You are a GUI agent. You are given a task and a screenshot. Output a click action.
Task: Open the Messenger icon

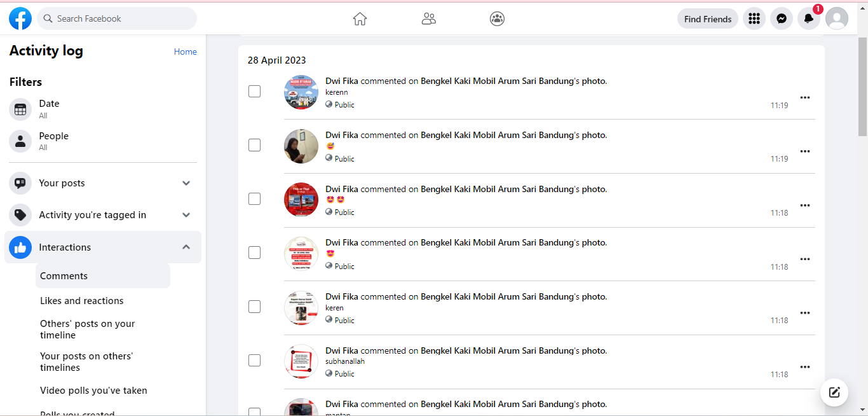pyautogui.click(x=782, y=19)
